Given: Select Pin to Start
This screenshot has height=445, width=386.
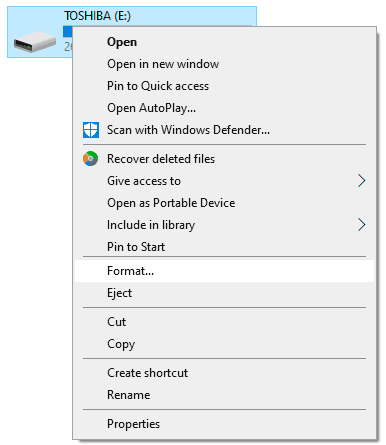Looking at the screenshot, I should 224,247.
